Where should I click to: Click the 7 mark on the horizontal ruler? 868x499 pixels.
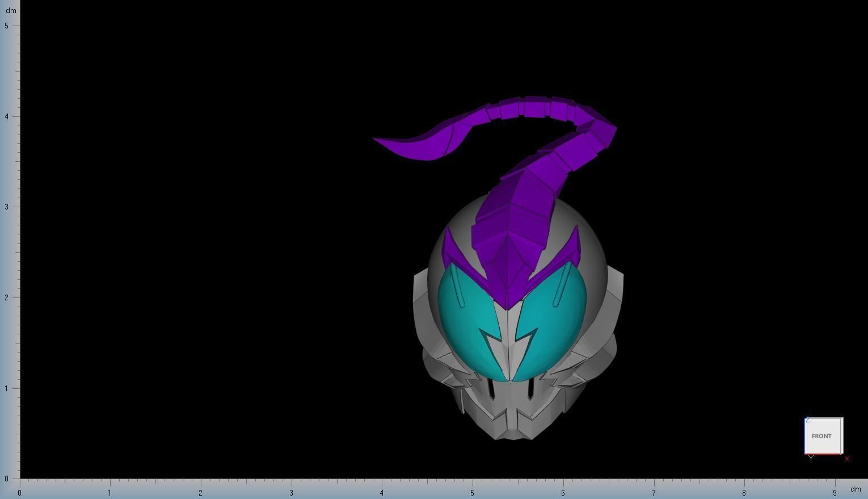[x=653, y=493]
